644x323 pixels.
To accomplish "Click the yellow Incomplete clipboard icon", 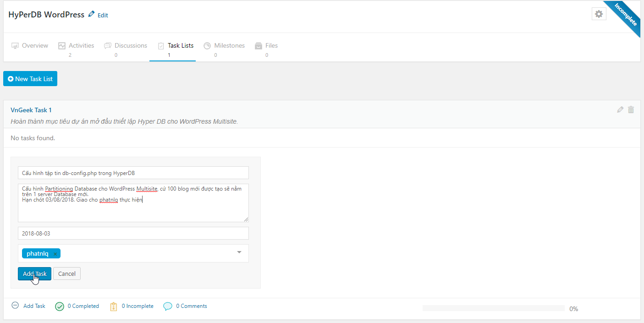I will 114,307.
